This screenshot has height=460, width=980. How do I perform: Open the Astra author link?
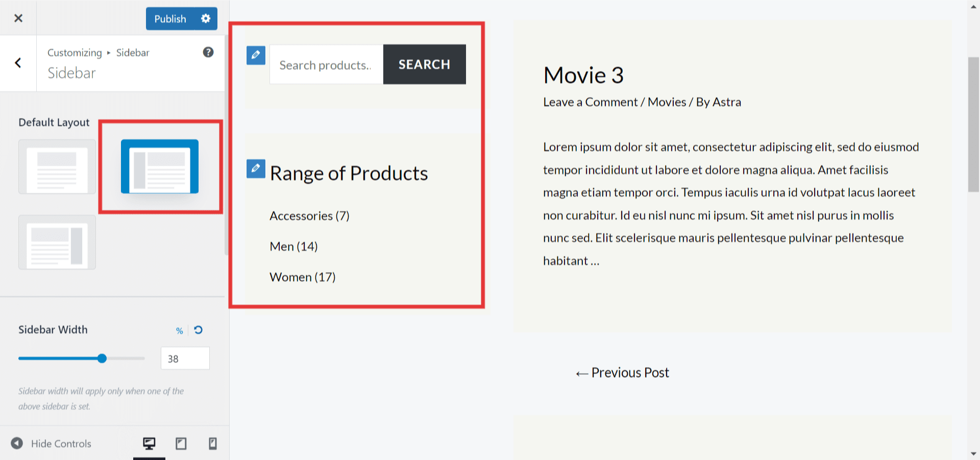pos(727,102)
